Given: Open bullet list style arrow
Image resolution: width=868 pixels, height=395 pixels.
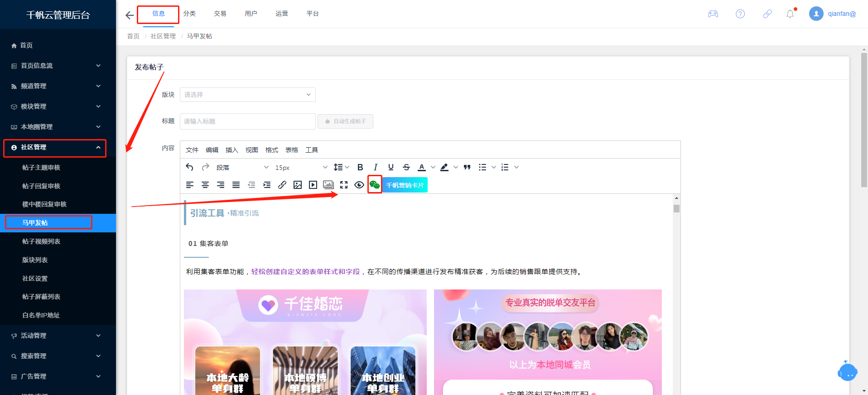Looking at the screenshot, I should pos(494,167).
